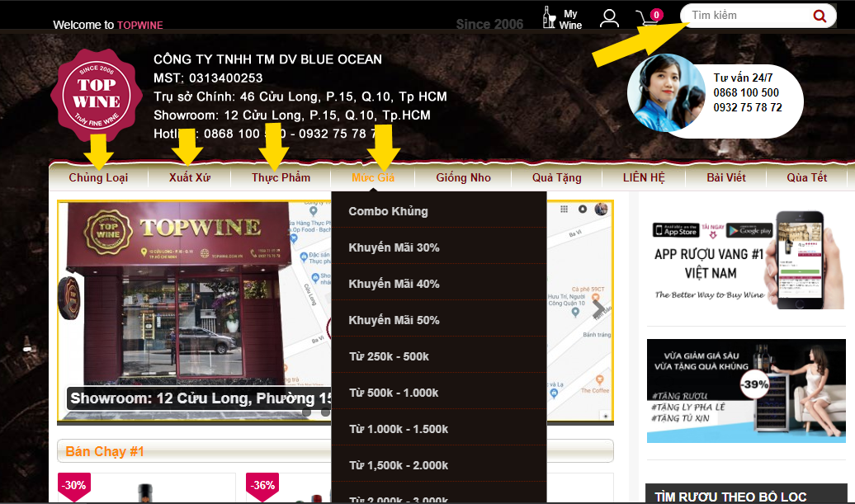Viewport: 855px width, 504px height.
Task: Click the App Store badge
Action: (676, 230)
